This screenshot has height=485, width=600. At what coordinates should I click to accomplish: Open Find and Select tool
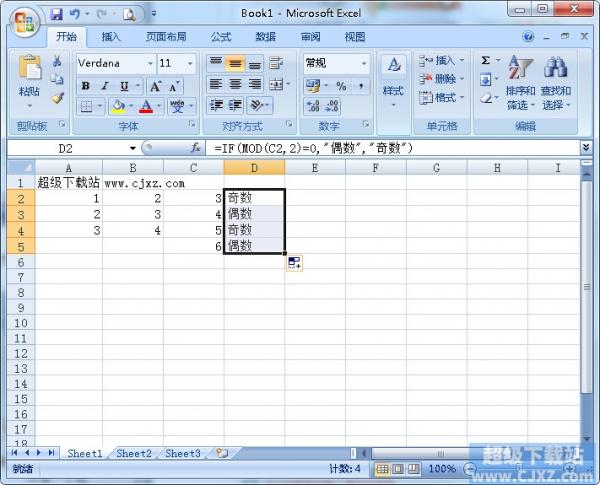(556, 82)
